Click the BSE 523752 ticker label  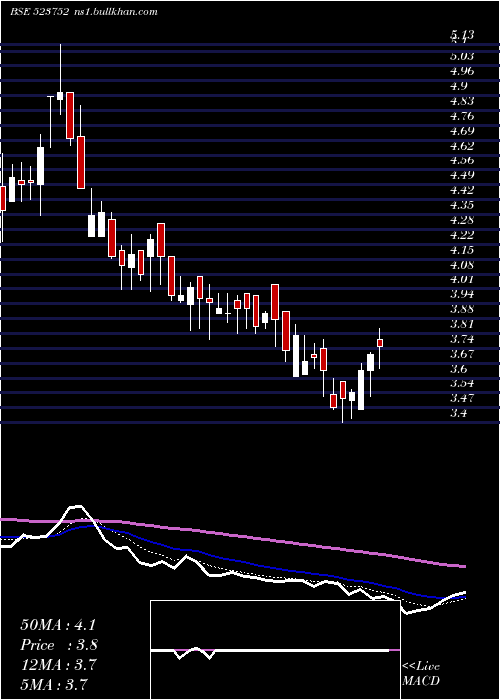coord(39,12)
